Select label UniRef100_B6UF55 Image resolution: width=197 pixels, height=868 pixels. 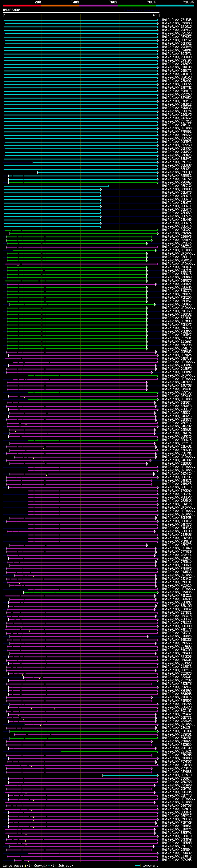(x=177, y=84)
